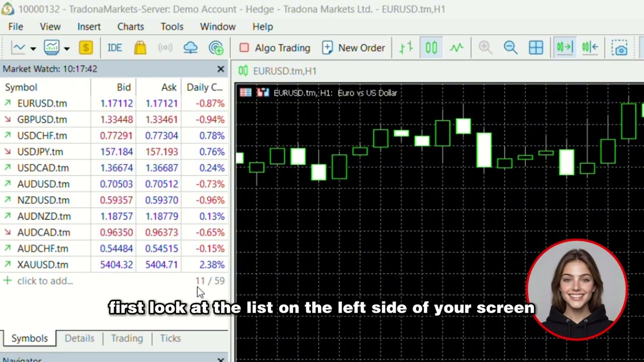Viewport: 644px width, 362px height.
Task: Open the Help menu
Action: click(x=263, y=27)
